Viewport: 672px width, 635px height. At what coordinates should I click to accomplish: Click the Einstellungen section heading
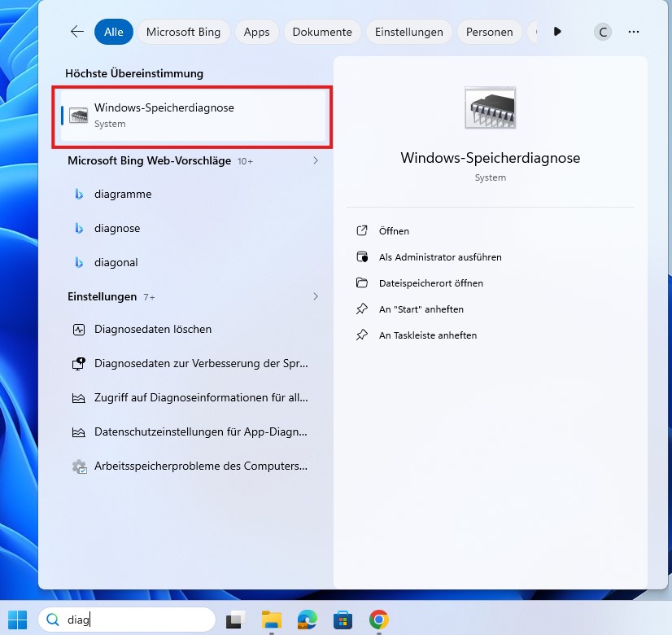(x=102, y=296)
